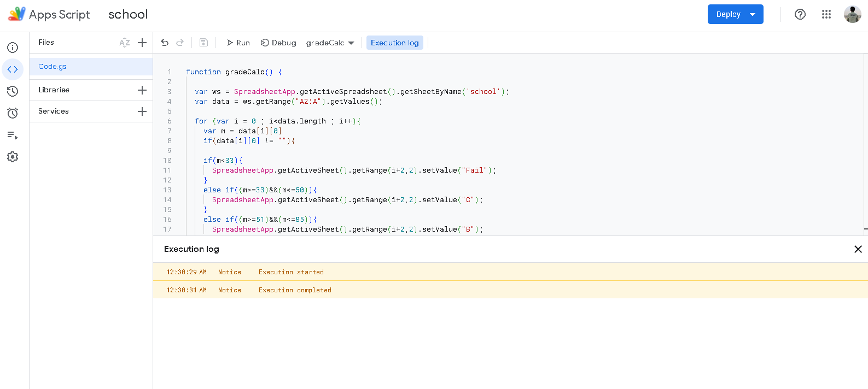
Task: Click the Files panel header
Action: (x=46, y=42)
